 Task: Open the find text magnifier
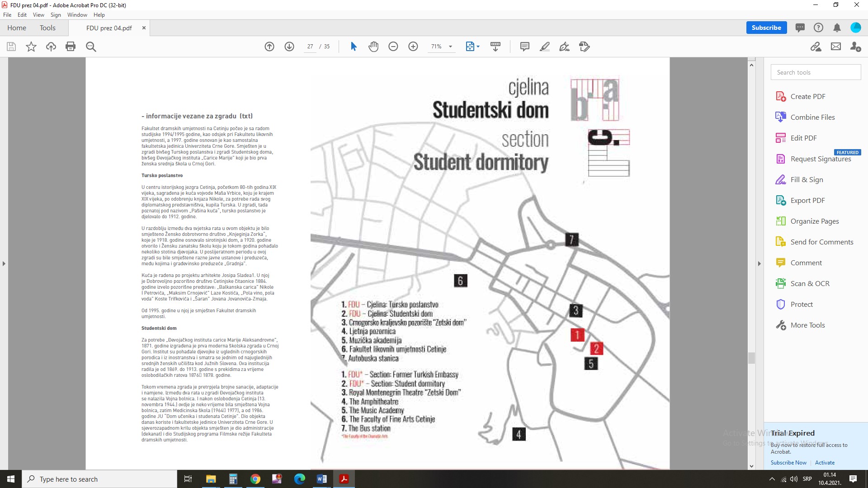(x=91, y=47)
